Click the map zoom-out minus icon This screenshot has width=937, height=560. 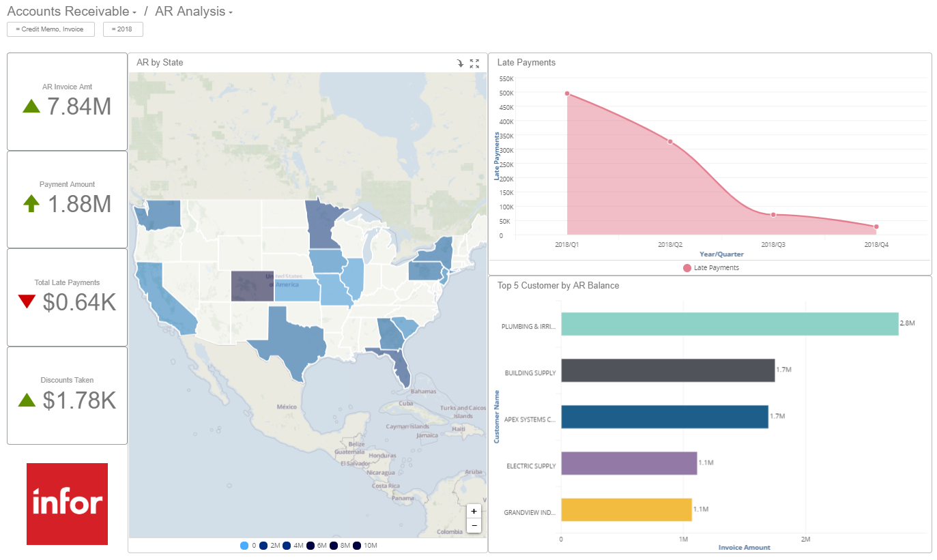[x=474, y=525]
